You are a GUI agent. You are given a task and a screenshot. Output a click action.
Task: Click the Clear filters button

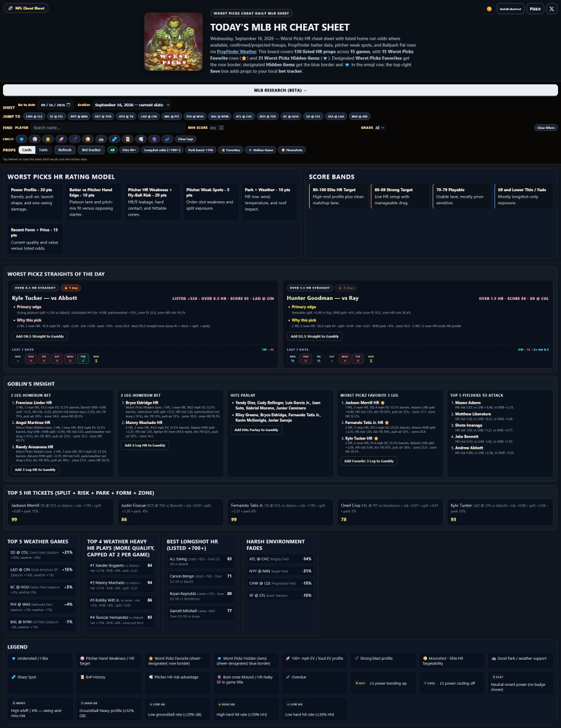[x=546, y=128]
